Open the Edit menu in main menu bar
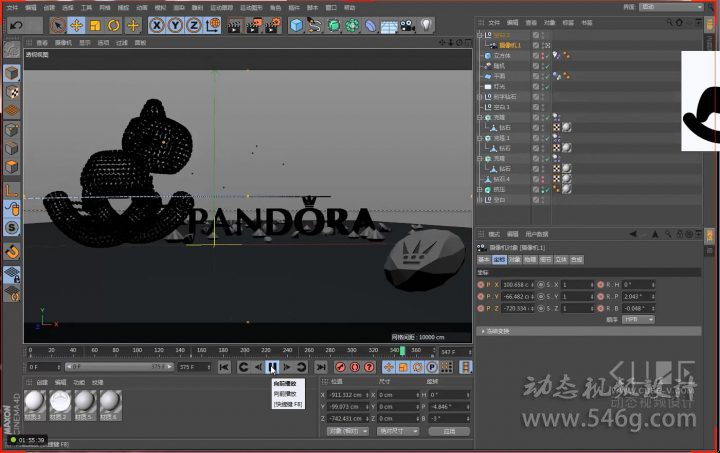This screenshot has height=453, width=720. tap(31, 8)
